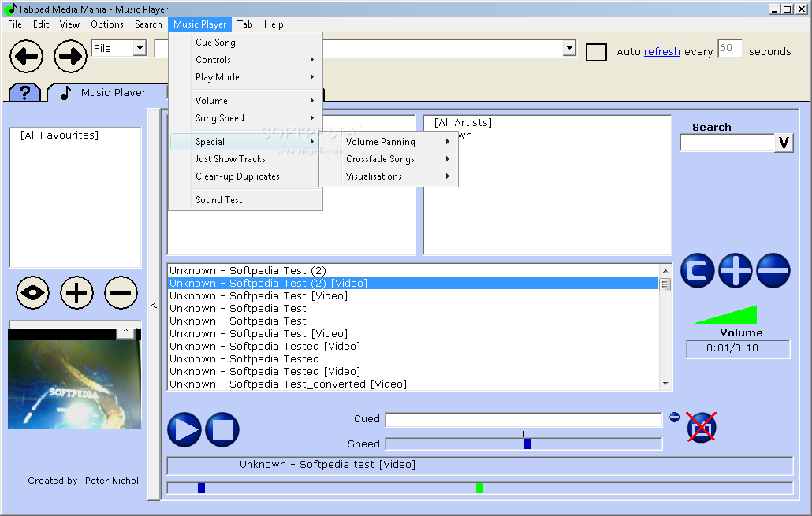Open the address bar dropdown arrow

click(569, 48)
